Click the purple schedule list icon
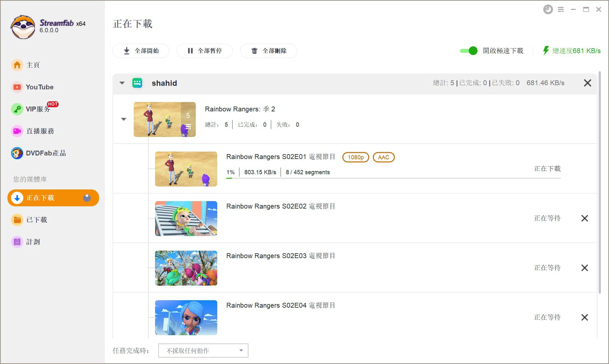 click(17, 242)
